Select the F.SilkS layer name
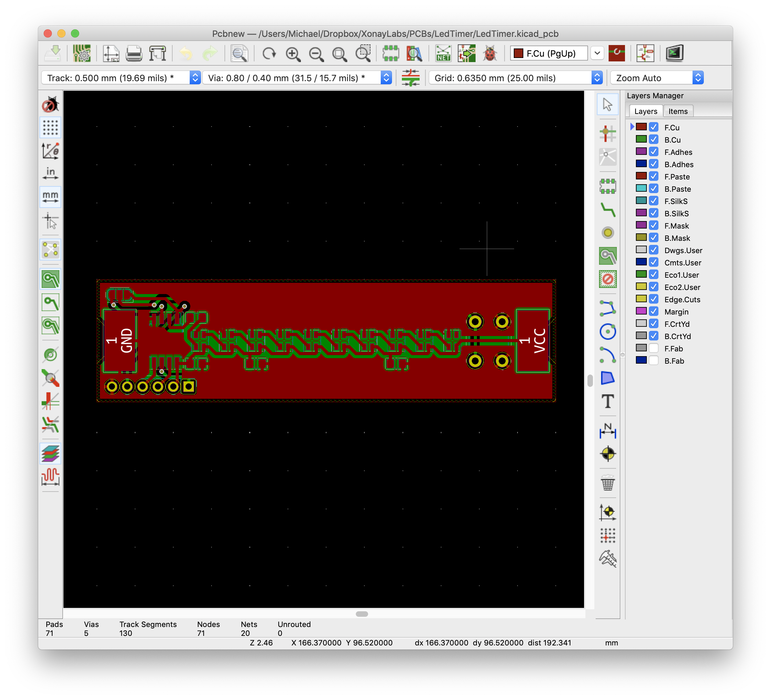 [x=675, y=201]
